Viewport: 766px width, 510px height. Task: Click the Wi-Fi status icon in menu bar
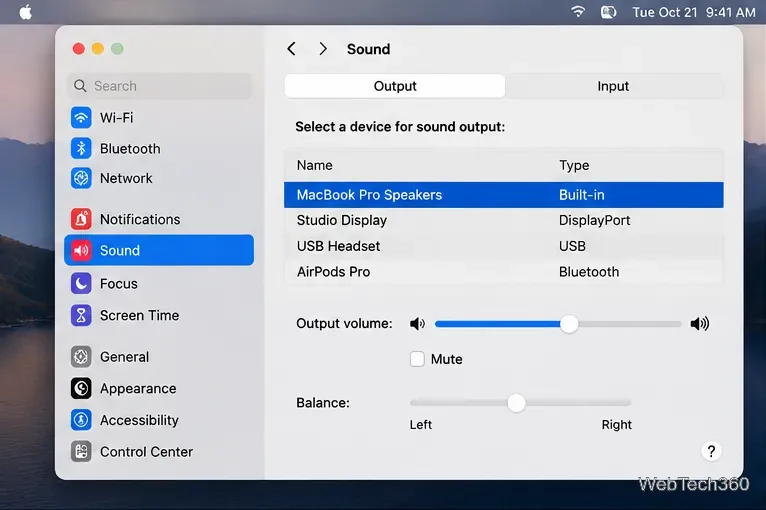pos(578,12)
